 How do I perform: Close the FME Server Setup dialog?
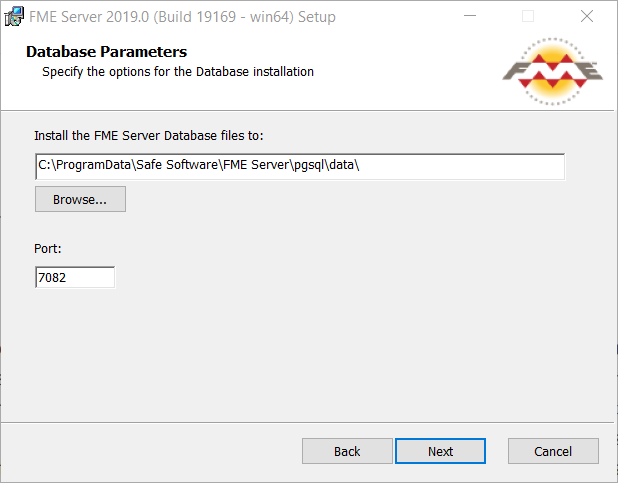point(586,16)
